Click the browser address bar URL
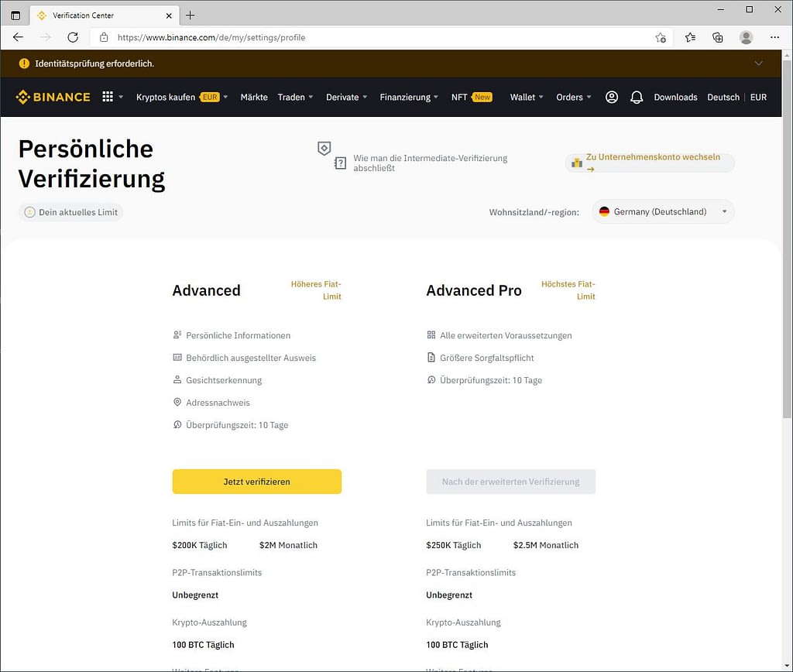This screenshot has width=793, height=672. point(211,37)
